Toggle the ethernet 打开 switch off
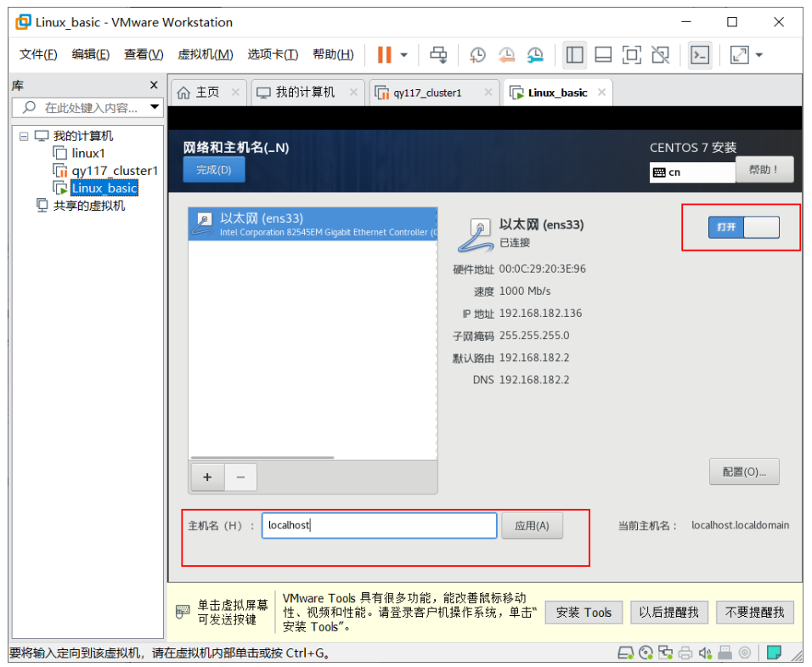The image size is (812, 667). (744, 228)
